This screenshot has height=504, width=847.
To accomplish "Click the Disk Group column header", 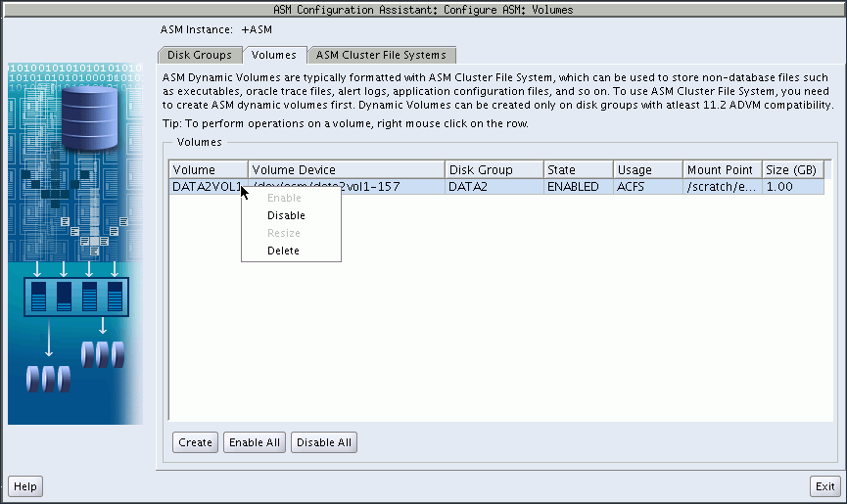I will point(493,170).
